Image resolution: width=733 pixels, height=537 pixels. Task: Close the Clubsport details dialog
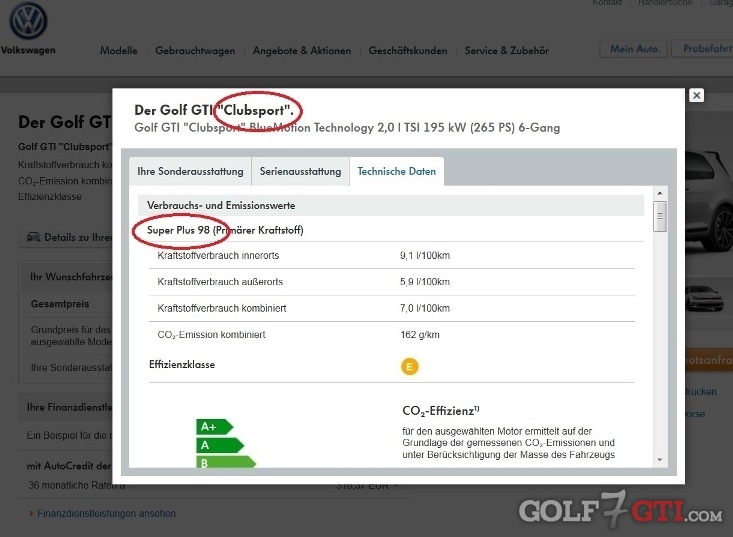[x=697, y=95]
